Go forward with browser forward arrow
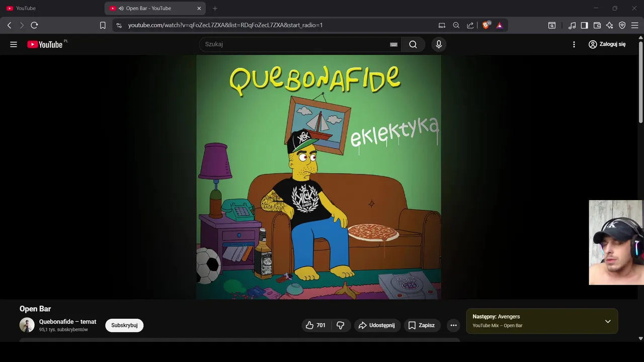 point(22,25)
